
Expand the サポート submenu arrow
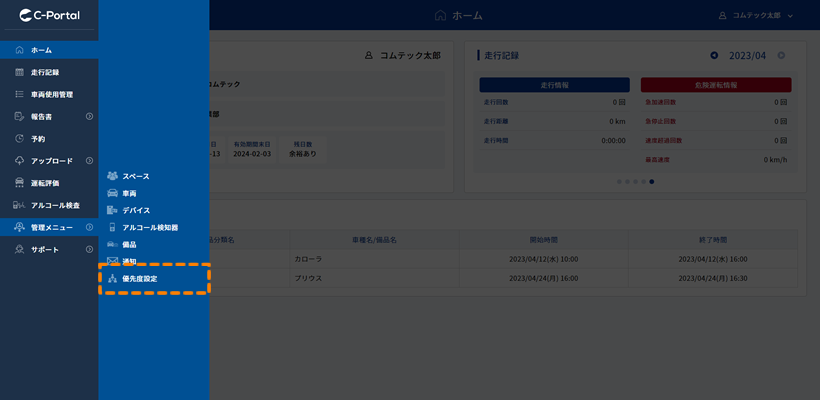coord(89,249)
